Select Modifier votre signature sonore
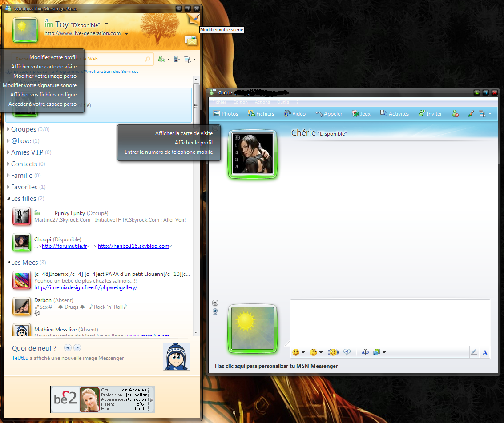 pyautogui.click(x=40, y=85)
